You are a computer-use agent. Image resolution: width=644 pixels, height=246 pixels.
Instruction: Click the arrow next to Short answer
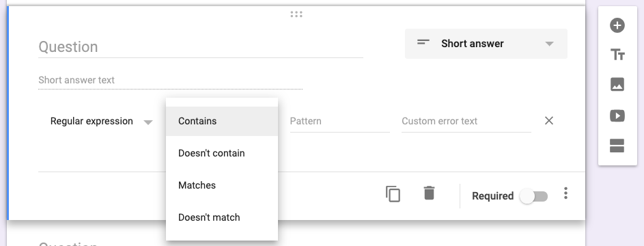point(549,44)
